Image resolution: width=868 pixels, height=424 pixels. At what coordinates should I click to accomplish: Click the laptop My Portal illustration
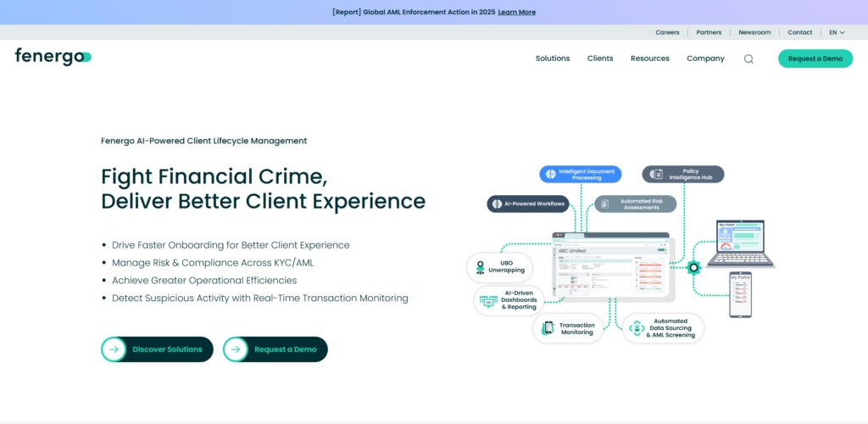(x=740, y=244)
